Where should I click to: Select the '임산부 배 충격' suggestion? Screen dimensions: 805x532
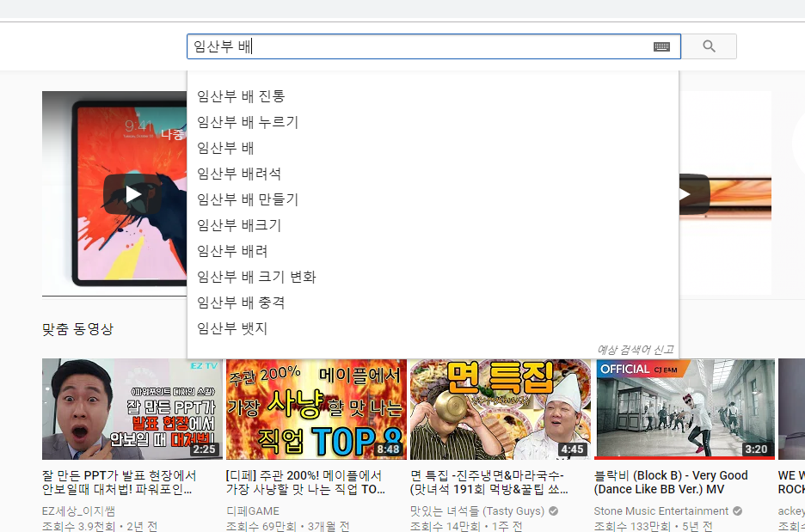pos(241,303)
